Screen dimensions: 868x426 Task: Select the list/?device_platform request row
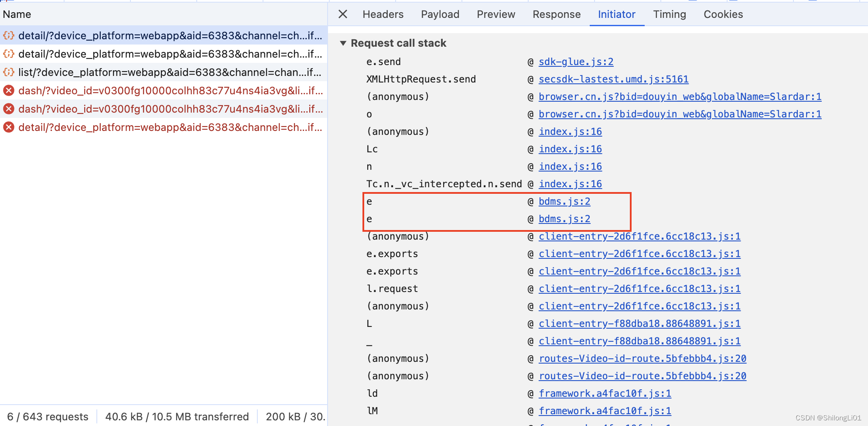tap(164, 72)
